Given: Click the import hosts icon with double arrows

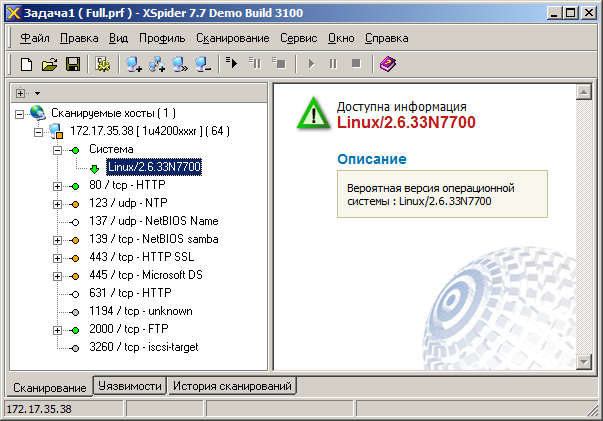Looking at the screenshot, I should tap(180, 64).
